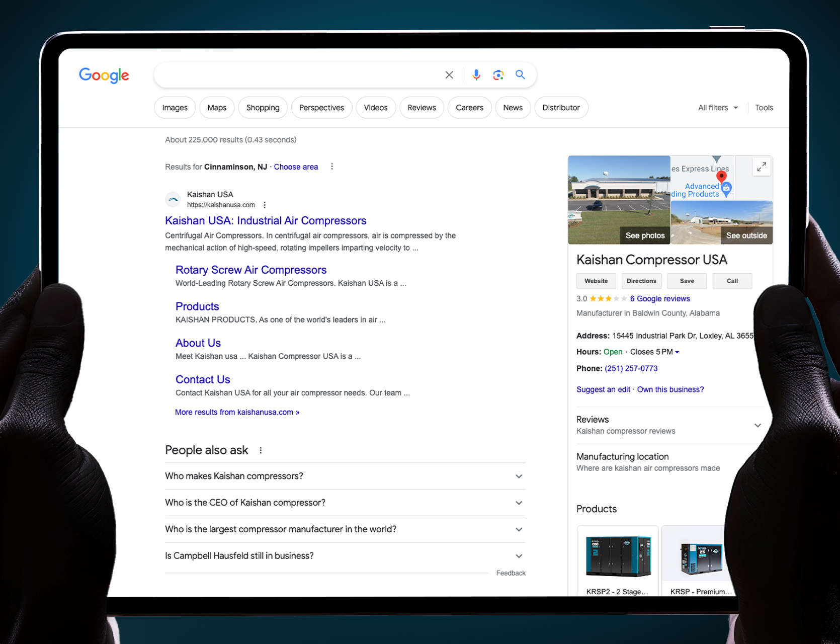The height and width of the screenshot is (644, 840).
Task: Open Kaishan USA: Industrial Air Compressors result
Action: [x=266, y=221]
